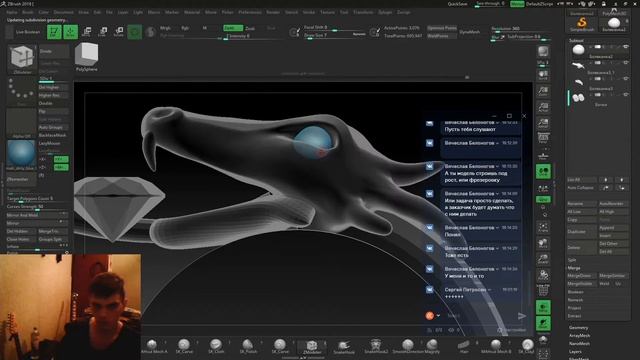This screenshot has height=360, width=640.
Task: Click the Del Higher button
Action: point(53,87)
